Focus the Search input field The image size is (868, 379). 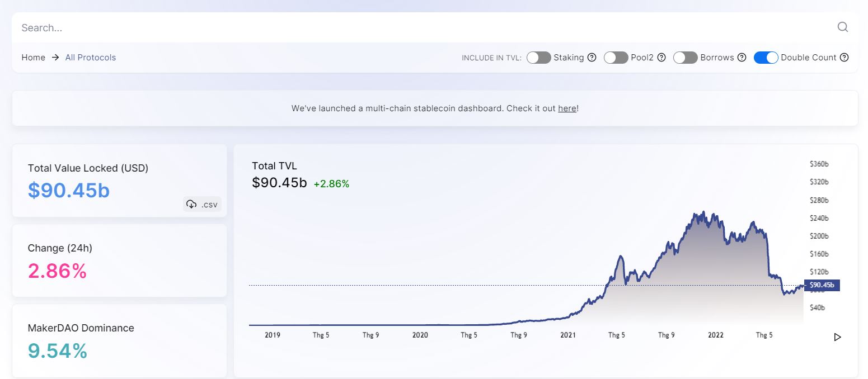425,27
